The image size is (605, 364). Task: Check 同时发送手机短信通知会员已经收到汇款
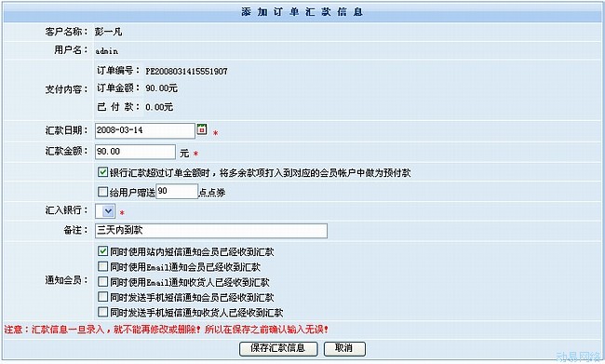click(x=102, y=296)
